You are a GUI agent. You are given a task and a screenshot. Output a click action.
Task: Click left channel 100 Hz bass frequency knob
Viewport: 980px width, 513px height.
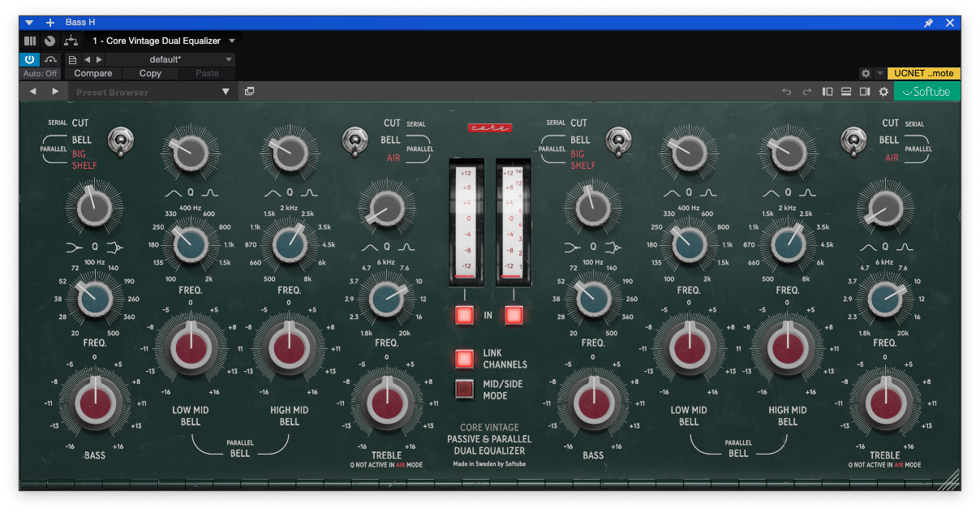point(94,300)
